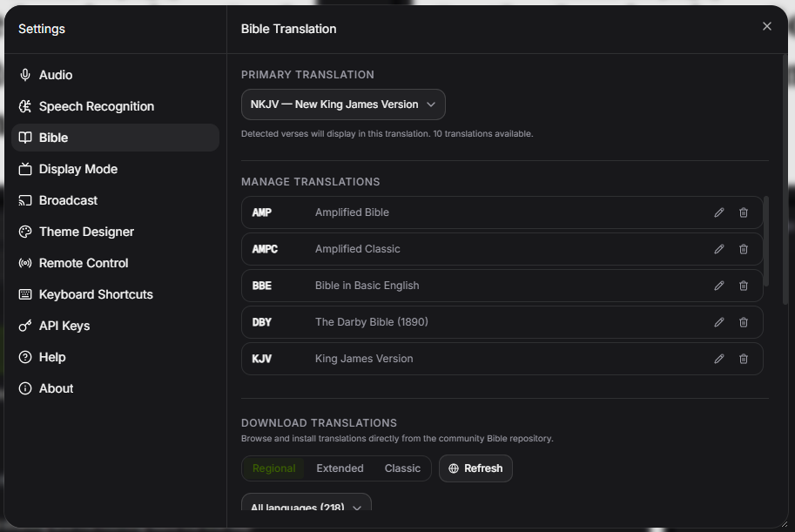Screen dimensions: 795x532
Task: Edit the Bible in Basic English entry
Action: click(x=719, y=286)
